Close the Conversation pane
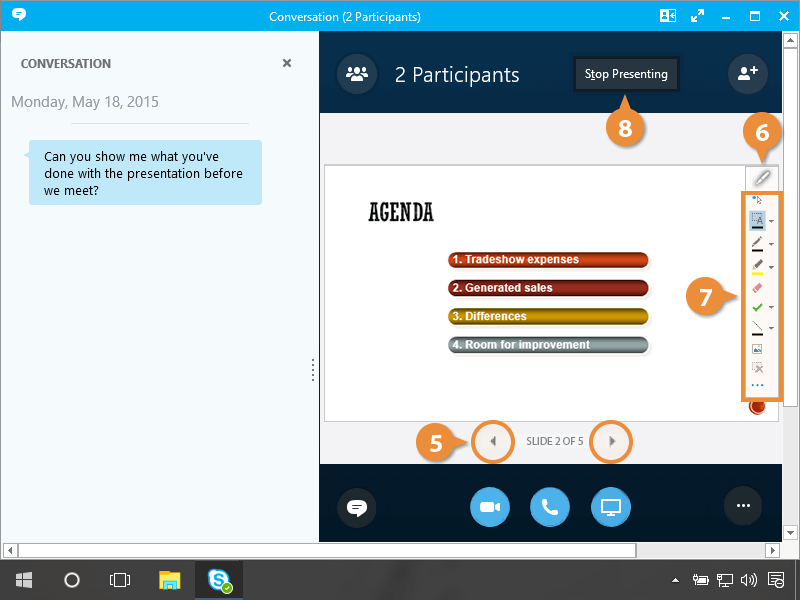 coord(287,63)
